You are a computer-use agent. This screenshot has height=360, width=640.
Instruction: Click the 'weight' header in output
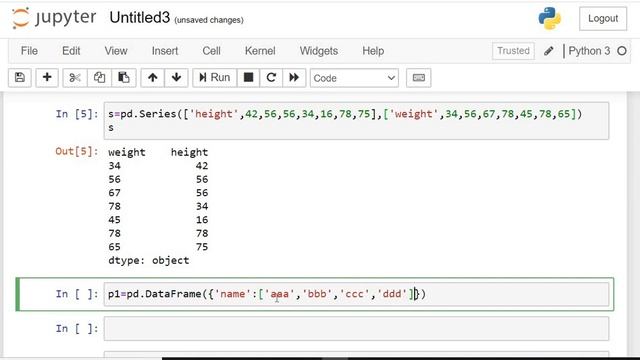tap(127, 152)
